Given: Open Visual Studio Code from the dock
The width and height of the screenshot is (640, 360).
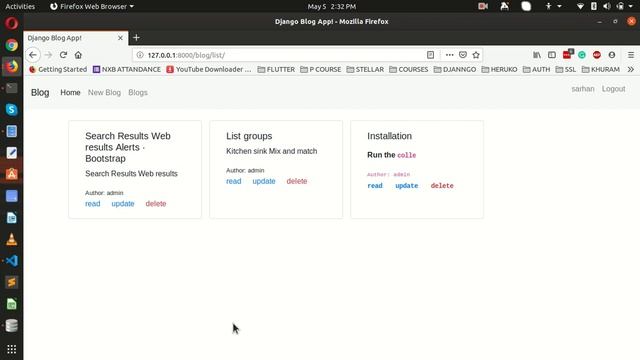Looking at the screenshot, I should tap(11, 261).
